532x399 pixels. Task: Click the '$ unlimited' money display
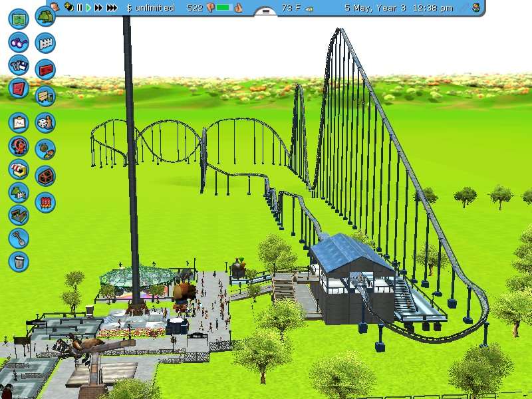[x=150, y=8]
